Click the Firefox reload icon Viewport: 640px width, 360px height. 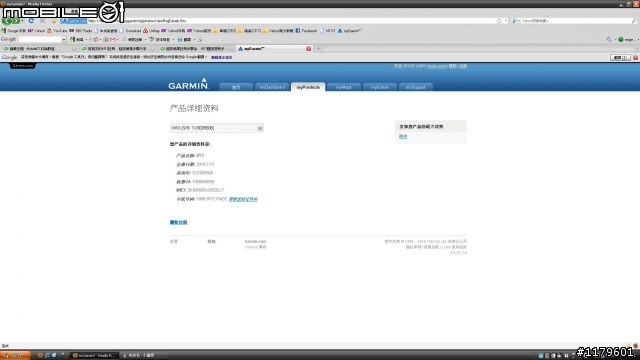tap(31, 20)
